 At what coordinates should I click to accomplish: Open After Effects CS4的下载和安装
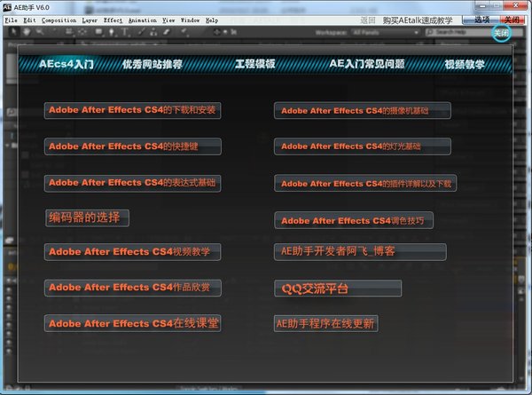133,110
